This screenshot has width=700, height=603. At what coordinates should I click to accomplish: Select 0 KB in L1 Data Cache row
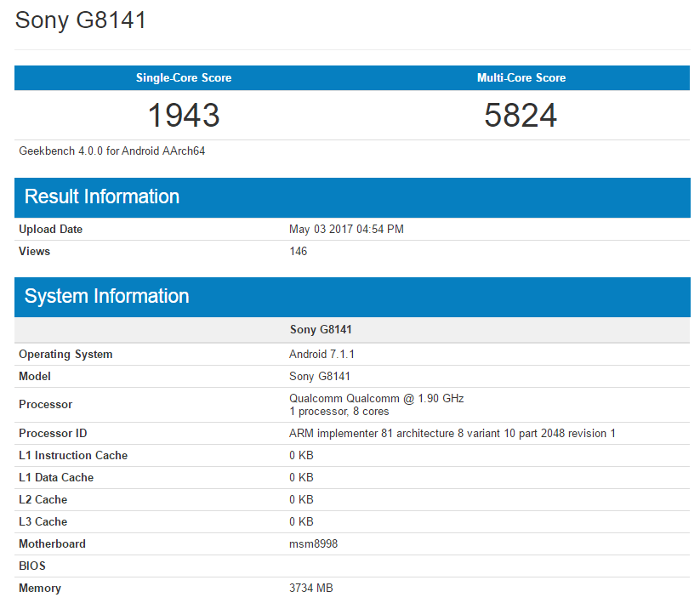(301, 478)
